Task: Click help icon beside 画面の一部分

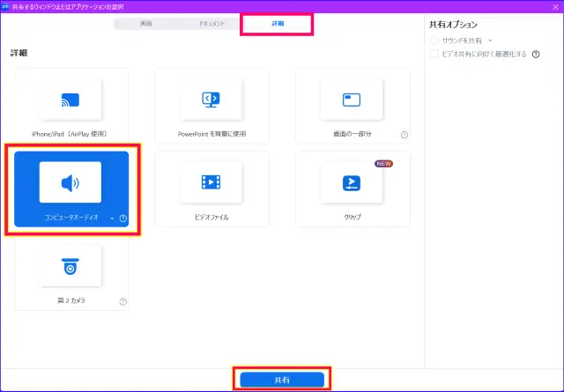Action: 404,135
